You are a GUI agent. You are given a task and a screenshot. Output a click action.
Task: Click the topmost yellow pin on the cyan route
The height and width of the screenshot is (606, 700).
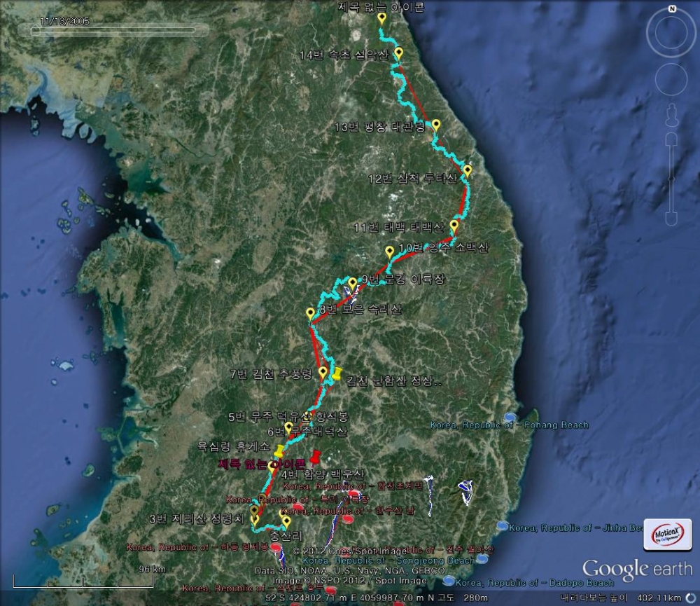(381, 19)
